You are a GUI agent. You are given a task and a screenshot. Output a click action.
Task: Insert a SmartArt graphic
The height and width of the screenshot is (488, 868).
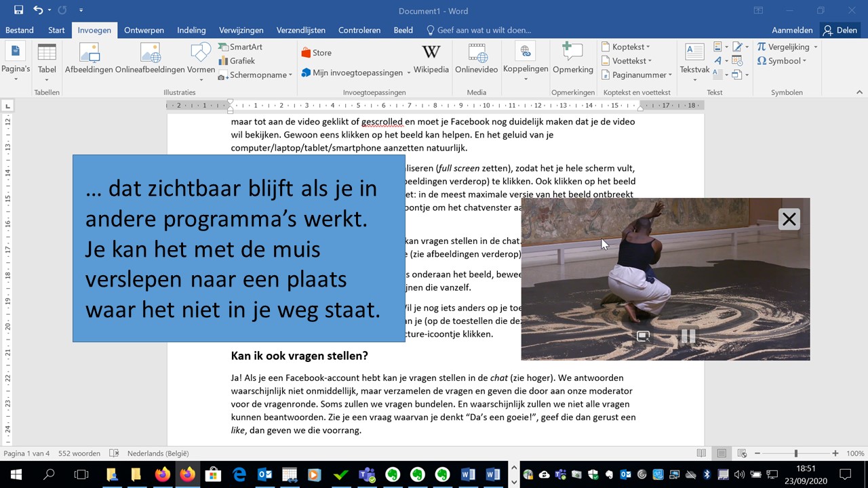click(241, 47)
